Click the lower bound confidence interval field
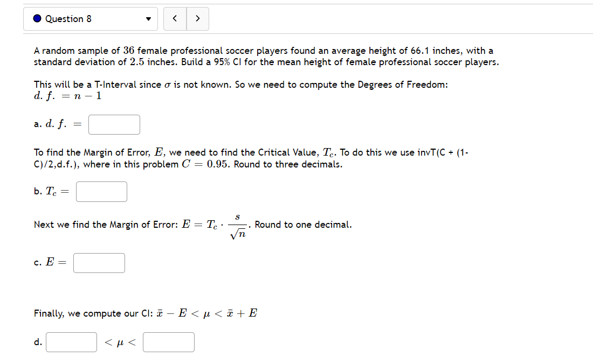Viewport: 593px width, 364px height. (71, 341)
